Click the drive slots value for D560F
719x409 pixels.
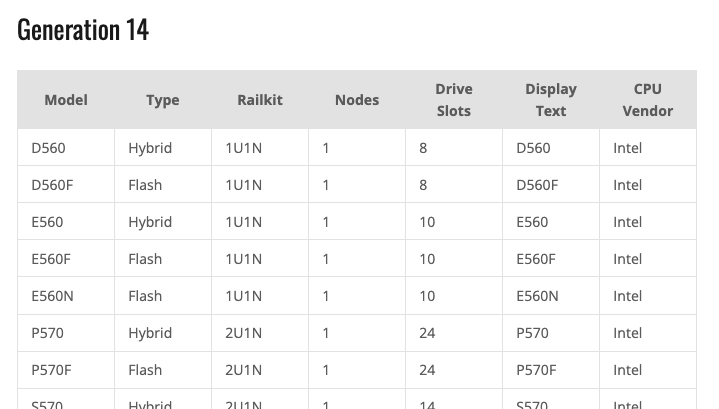tap(424, 185)
